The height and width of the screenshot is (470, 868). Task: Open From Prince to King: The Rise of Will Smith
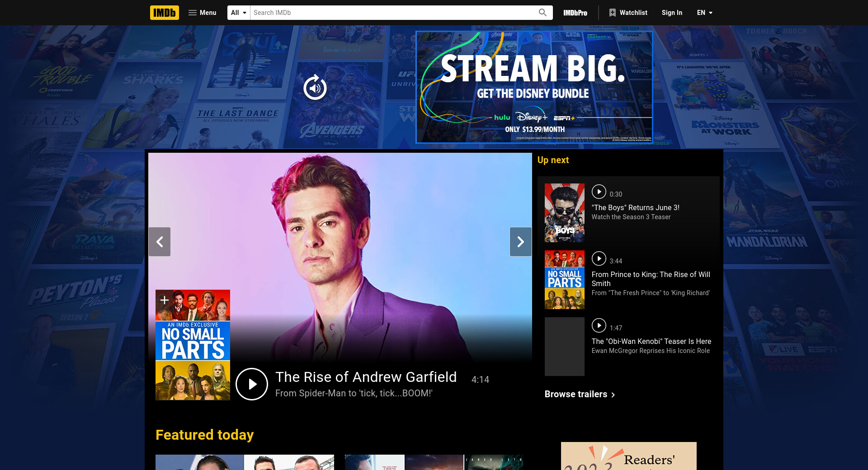point(651,279)
